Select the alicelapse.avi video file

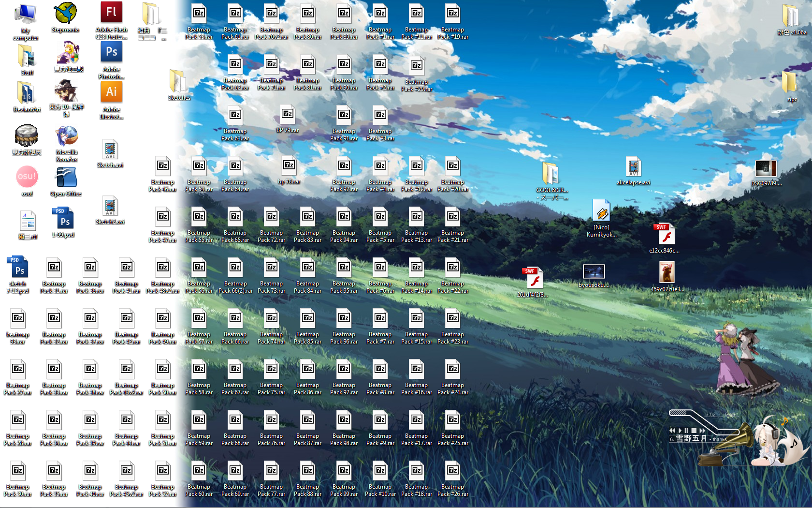[x=633, y=171]
